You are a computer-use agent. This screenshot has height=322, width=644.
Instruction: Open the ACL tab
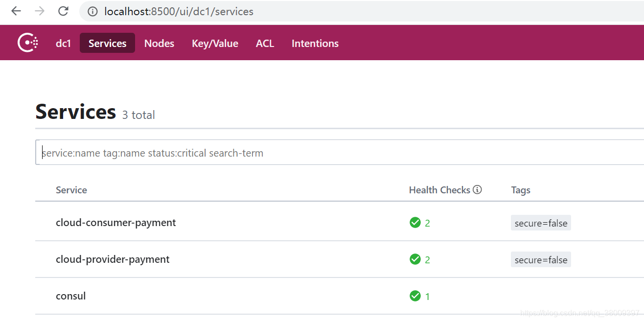[265, 43]
